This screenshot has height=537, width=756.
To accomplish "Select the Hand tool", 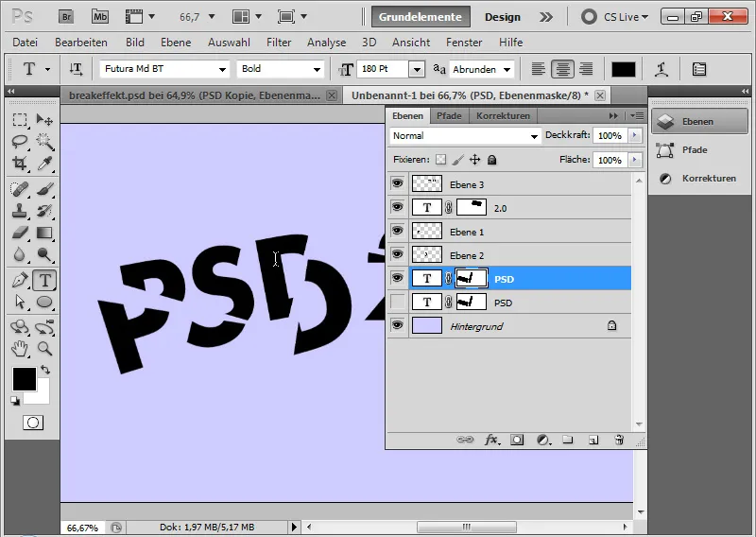I will 19,348.
